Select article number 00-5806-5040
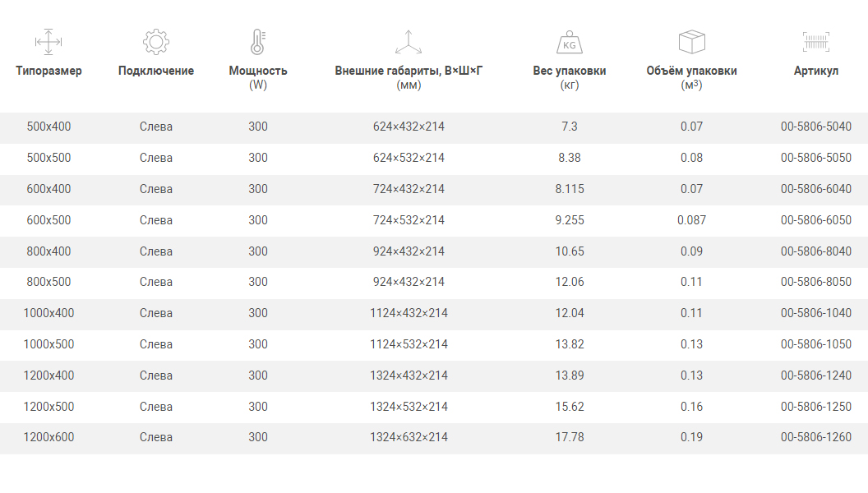The height and width of the screenshot is (493, 868). pyautogui.click(x=815, y=127)
